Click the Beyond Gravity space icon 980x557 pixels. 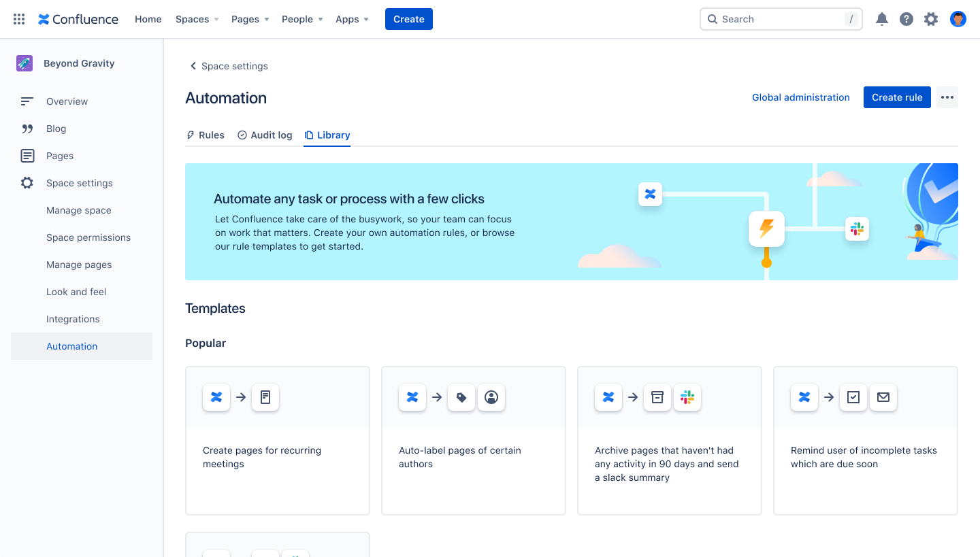coord(24,63)
